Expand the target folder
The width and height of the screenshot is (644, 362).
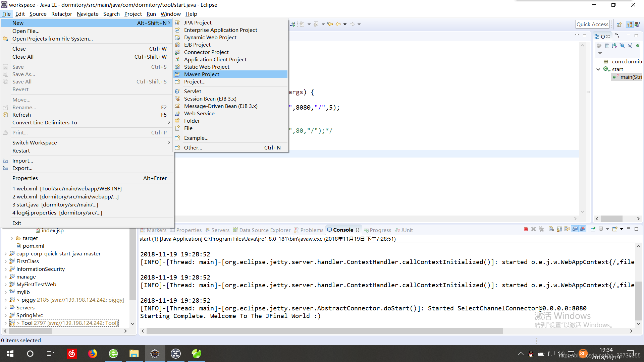pos(12,238)
